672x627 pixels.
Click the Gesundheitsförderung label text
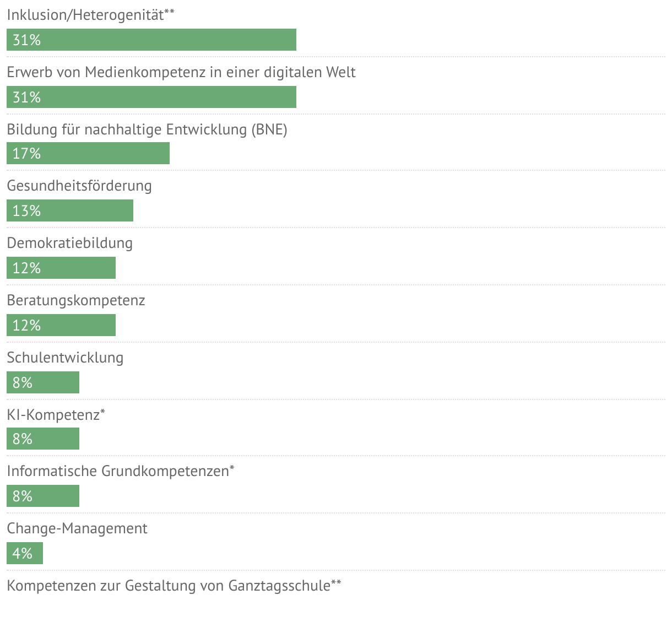point(79,186)
